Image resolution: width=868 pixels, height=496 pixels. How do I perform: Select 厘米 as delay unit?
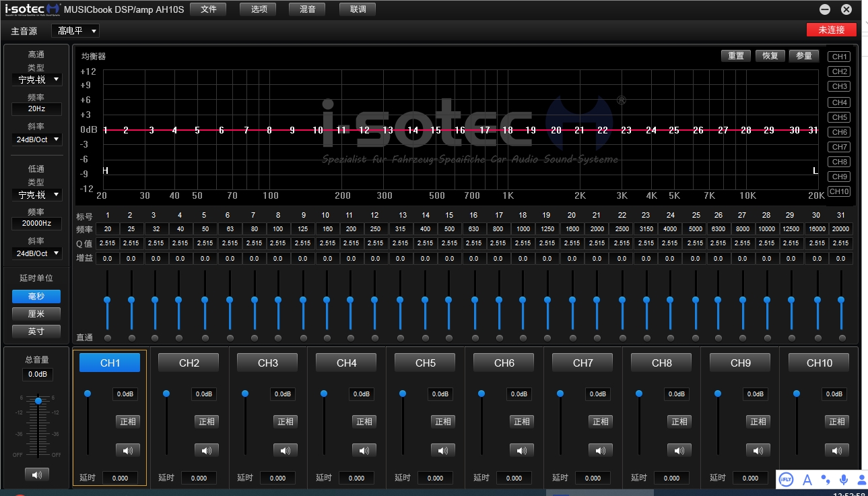click(x=36, y=314)
